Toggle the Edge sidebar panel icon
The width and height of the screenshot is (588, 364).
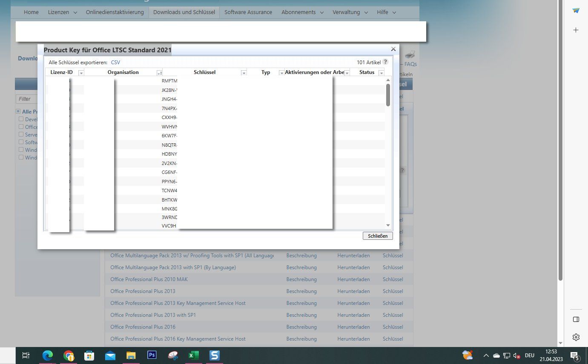click(576, 319)
